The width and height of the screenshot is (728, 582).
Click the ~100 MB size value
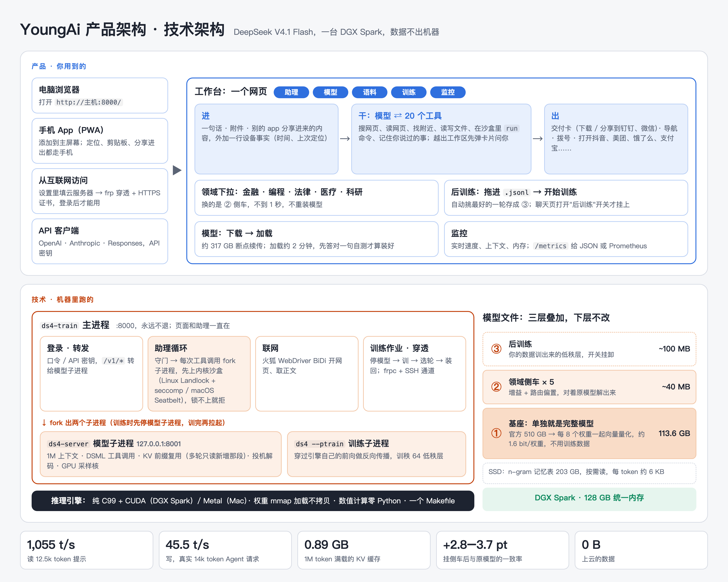(x=674, y=349)
